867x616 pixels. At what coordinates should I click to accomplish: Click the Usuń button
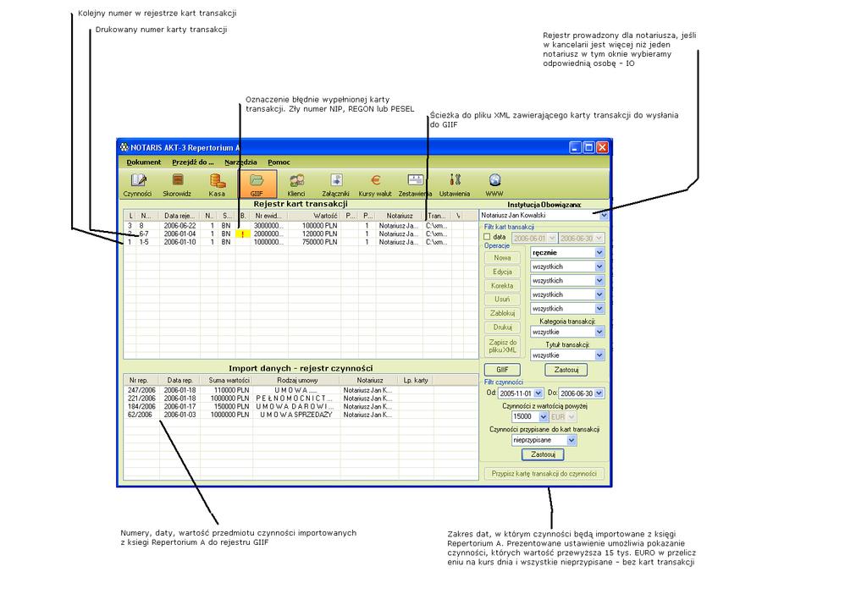[x=502, y=299]
